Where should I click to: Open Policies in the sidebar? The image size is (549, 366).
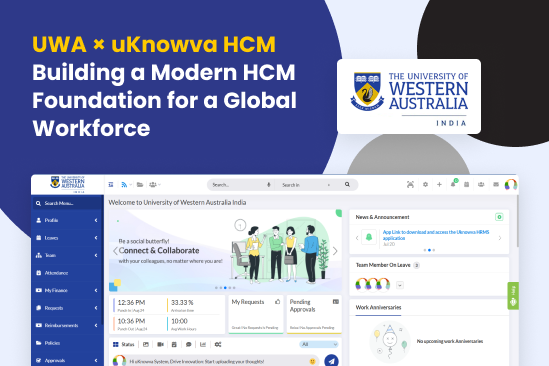pyautogui.click(x=67, y=343)
